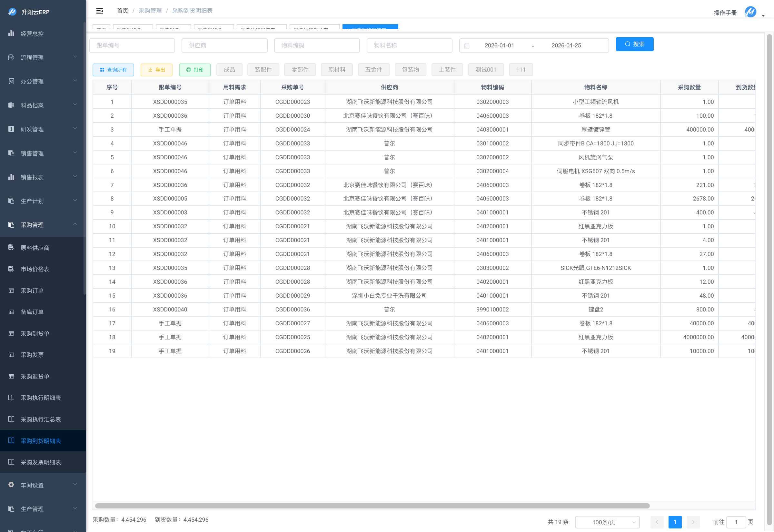Go to 首页 in breadcrumb
774x532 pixels.
[x=122, y=11]
